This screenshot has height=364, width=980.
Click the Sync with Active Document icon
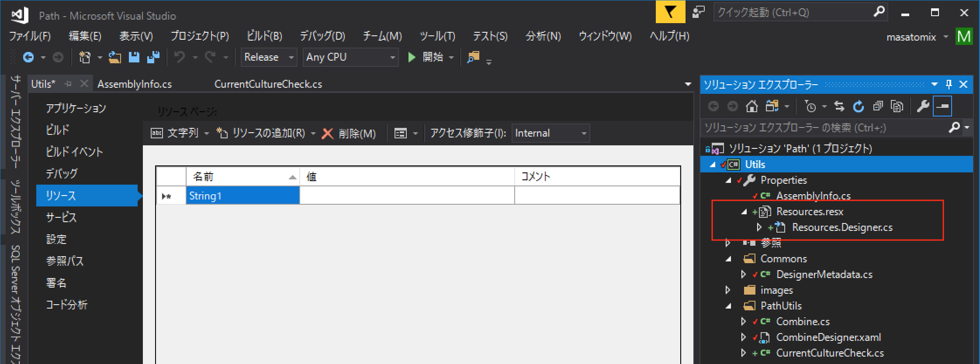coord(839,106)
